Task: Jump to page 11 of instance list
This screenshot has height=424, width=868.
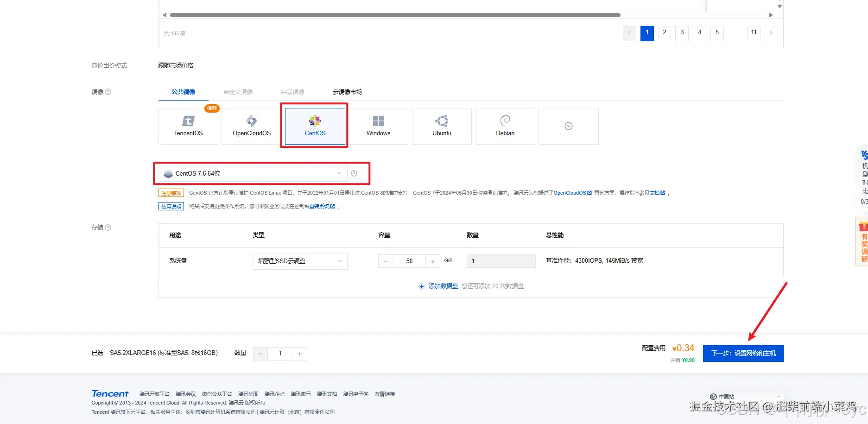Action: [754, 33]
